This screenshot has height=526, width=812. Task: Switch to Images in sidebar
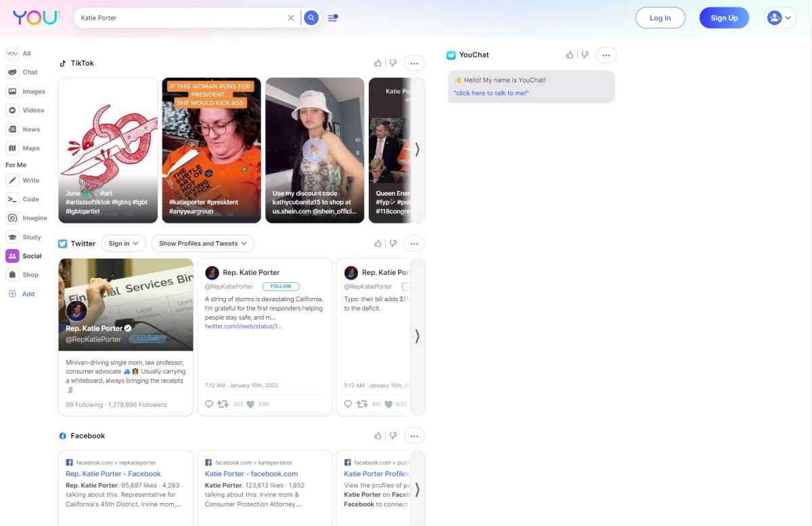[x=26, y=91]
